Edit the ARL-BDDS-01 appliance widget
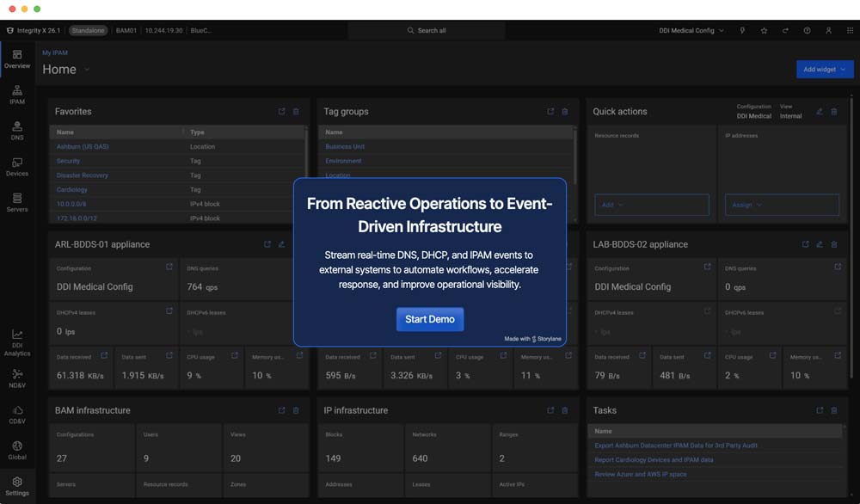Viewport: 860px width, 504px height. click(281, 244)
